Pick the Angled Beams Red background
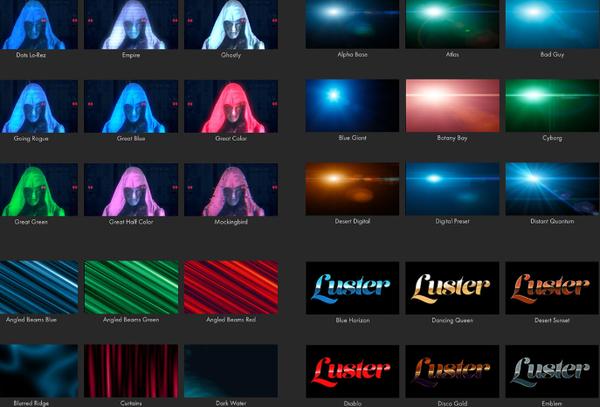This screenshot has width=600, height=407. pyautogui.click(x=231, y=287)
